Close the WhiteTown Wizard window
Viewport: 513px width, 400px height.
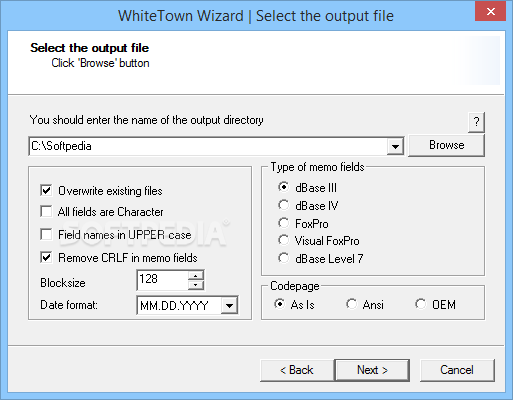tap(490, 12)
